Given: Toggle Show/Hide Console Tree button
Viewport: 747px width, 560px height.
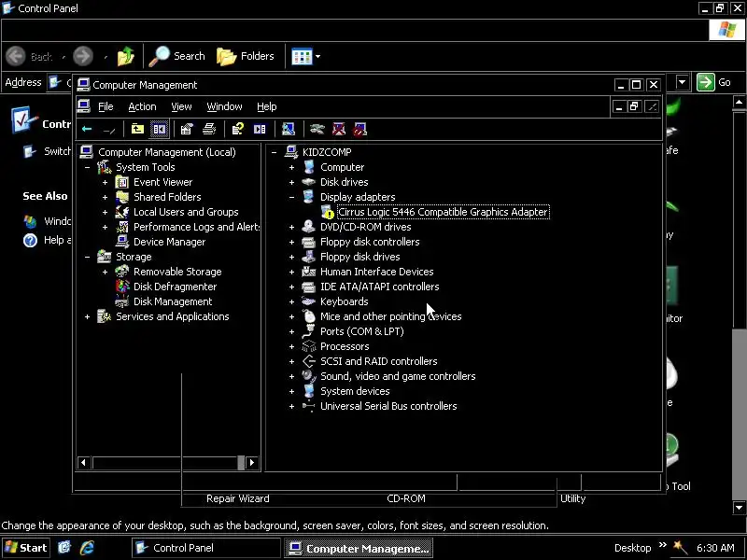Looking at the screenshot, I should (x=159, y=129).
